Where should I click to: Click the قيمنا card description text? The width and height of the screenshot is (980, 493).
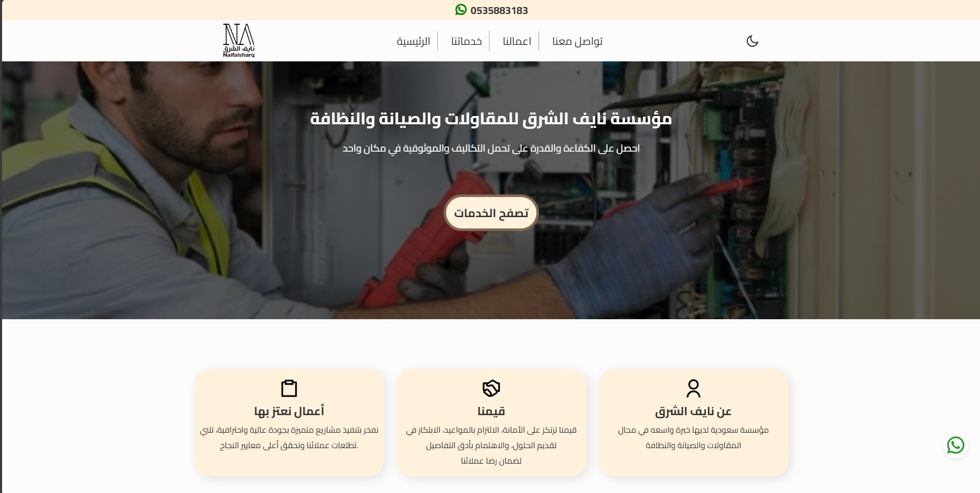[x=491, y=445]
